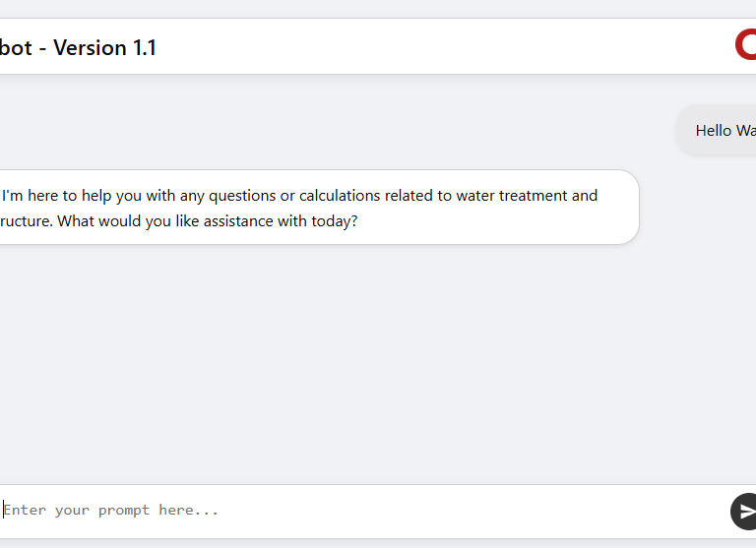
Task: Click the "bot - Version 1.1" title
Action: coord(78,47)
